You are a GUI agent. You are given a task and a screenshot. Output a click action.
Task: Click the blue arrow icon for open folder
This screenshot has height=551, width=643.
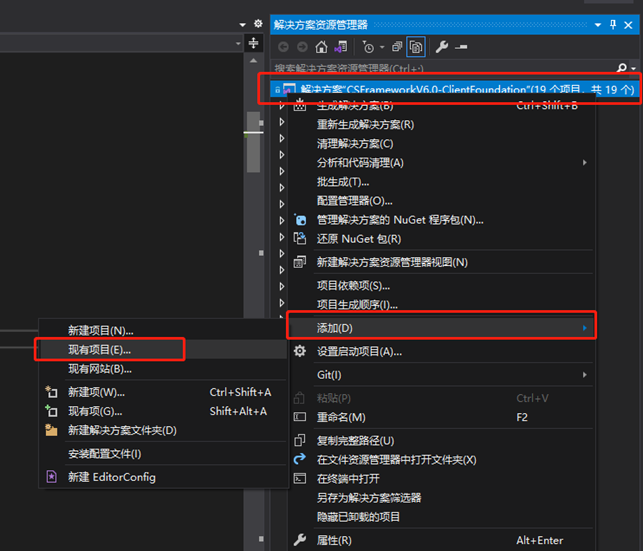coord(300,459)
